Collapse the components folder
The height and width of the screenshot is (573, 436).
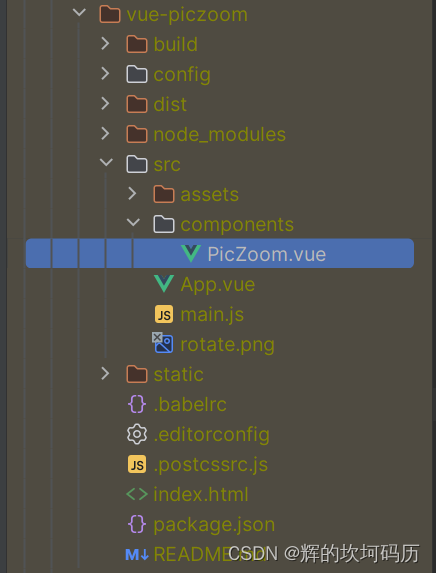click(x=133, y=222)
